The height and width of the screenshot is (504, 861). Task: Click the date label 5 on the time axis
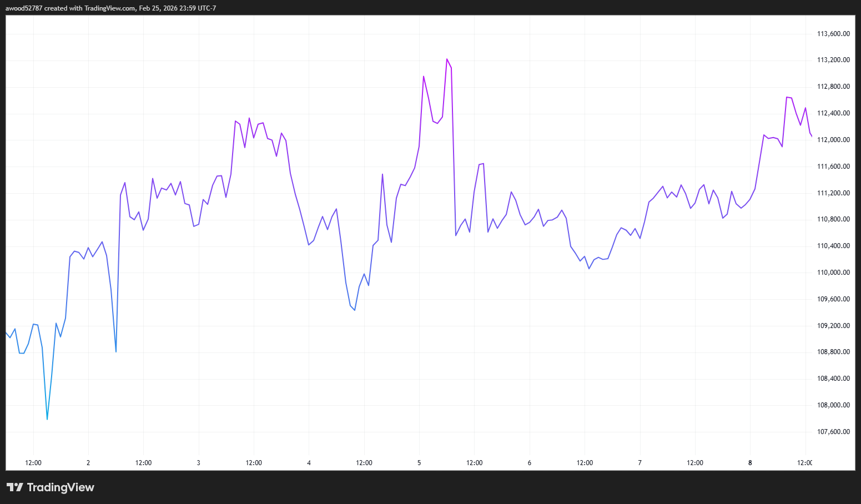[419, 462]
